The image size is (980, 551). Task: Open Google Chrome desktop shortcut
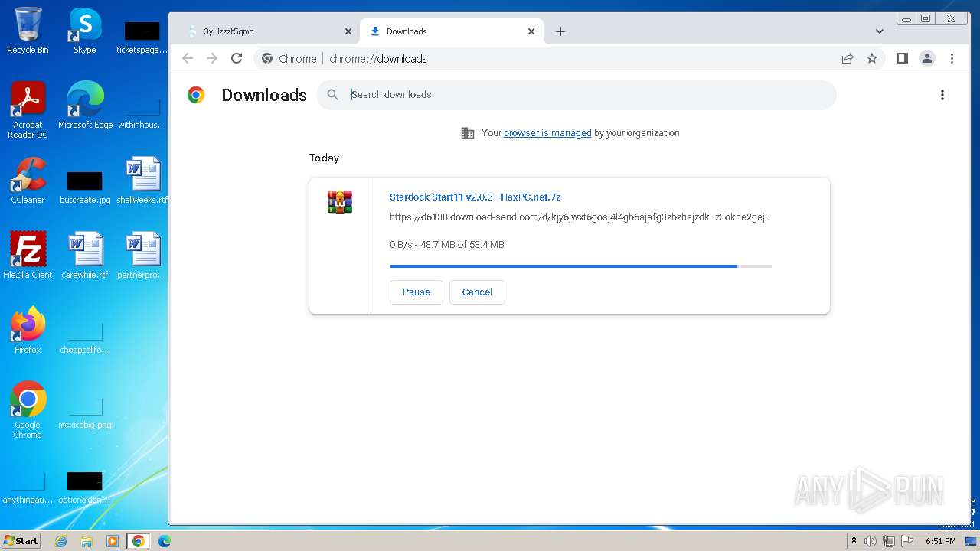coord(28,409)
